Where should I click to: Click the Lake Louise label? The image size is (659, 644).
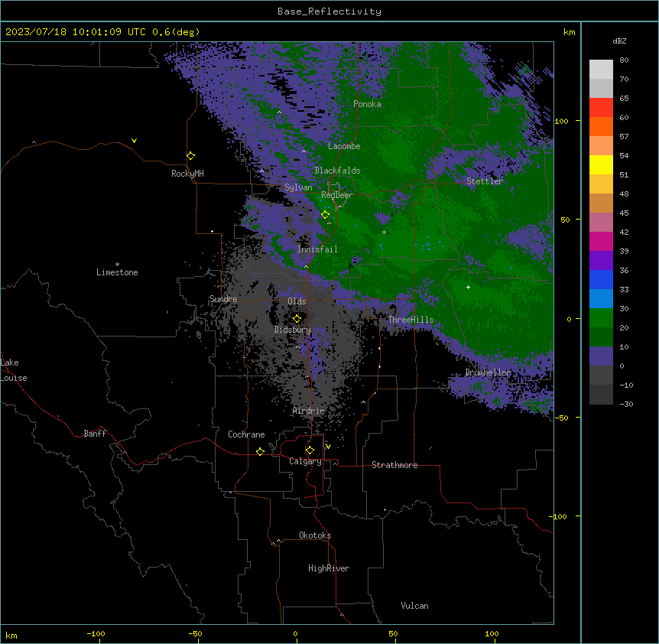(14, 370)
